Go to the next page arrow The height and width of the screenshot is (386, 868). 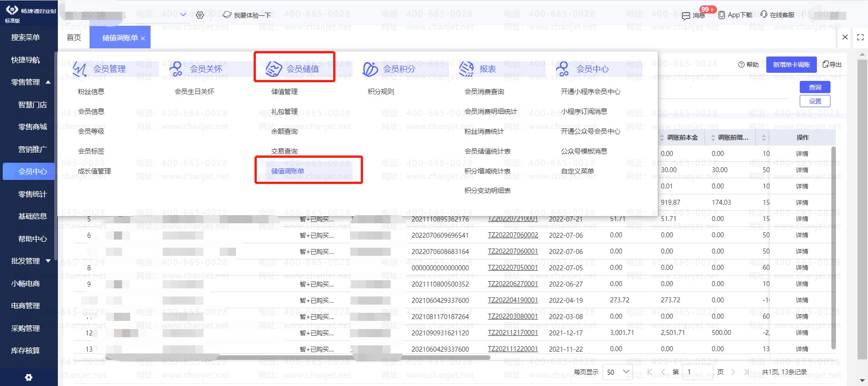point(733,372)
